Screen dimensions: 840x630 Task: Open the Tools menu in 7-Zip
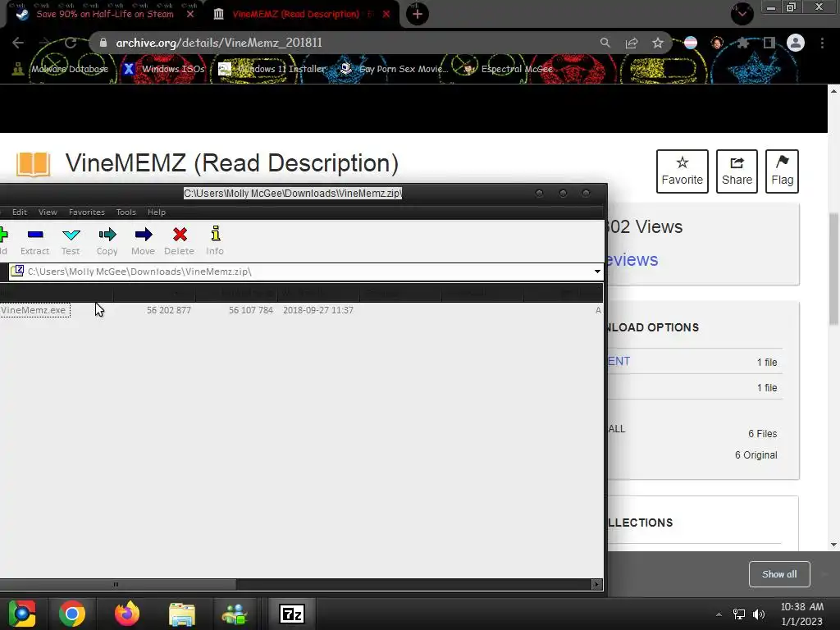pyautogui.click(x=126, y=212)
